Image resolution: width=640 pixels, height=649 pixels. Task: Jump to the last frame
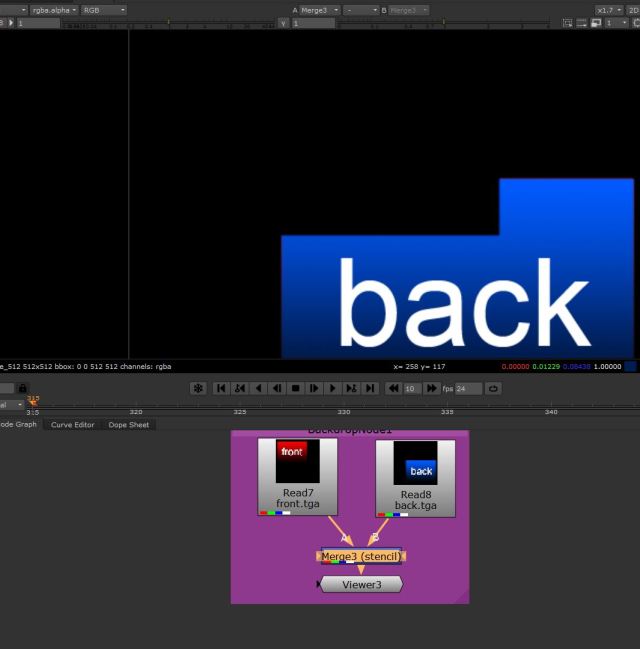[x=370, y=388]
